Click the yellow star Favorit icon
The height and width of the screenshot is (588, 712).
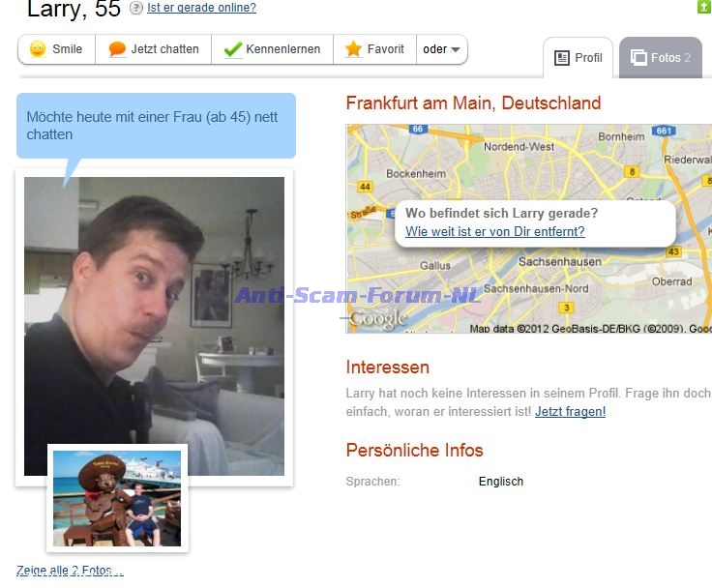[353, 49]
